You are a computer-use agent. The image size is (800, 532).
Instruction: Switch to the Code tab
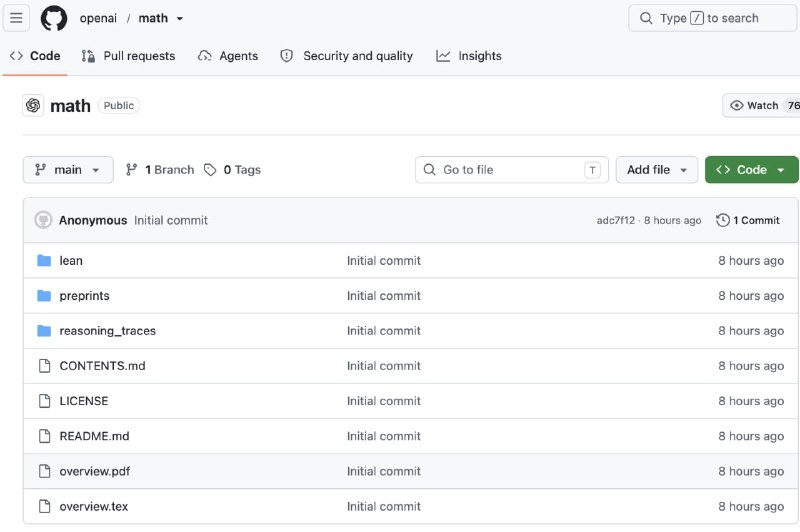tap(35, 56)
